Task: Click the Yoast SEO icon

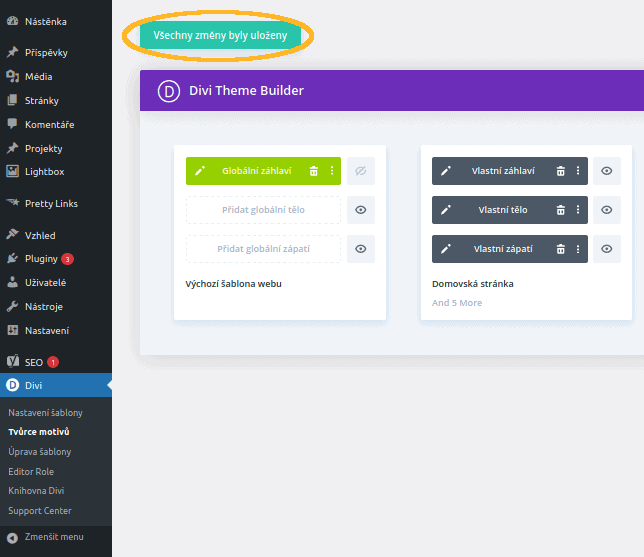Action: pyautogui.click(x=13, y=361)
